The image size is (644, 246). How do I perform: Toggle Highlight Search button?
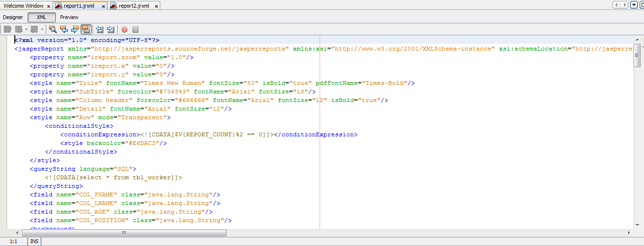point(86,30)
